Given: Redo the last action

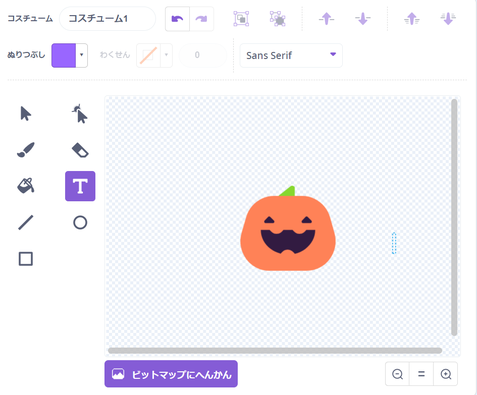Looking at the screenshot, I should pyautogui.click(x=202, y=19).
